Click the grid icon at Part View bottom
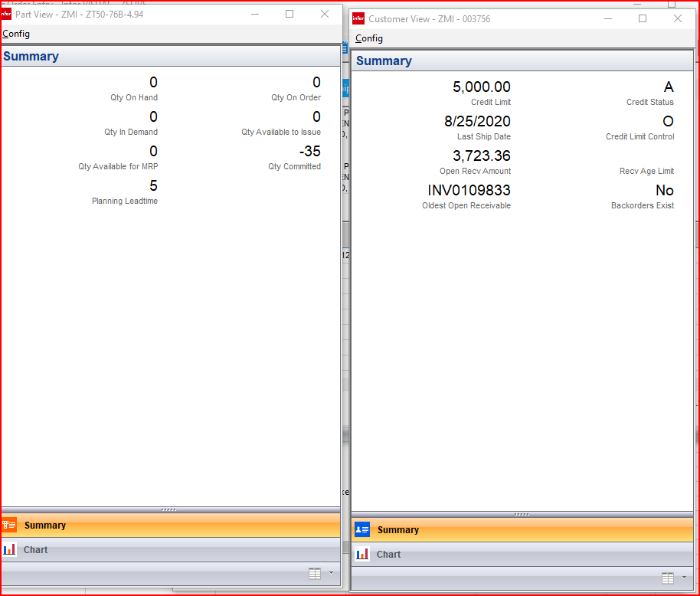The image size is (700, 596). (x=315, y=574)
